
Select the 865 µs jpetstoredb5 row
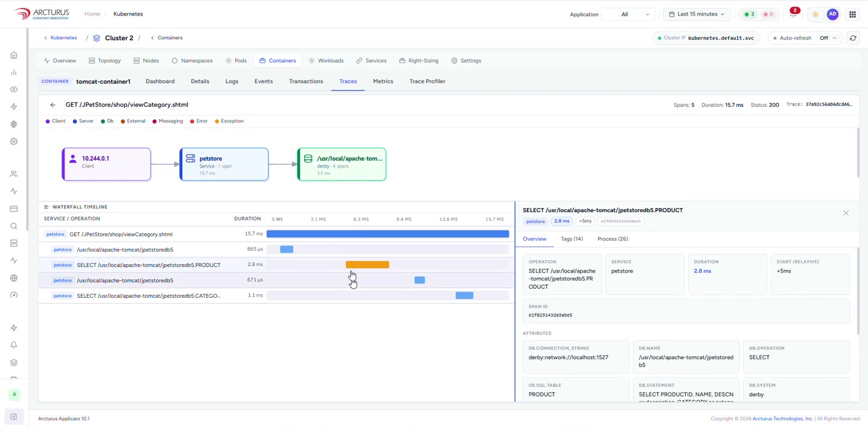[x=276, y=250]
